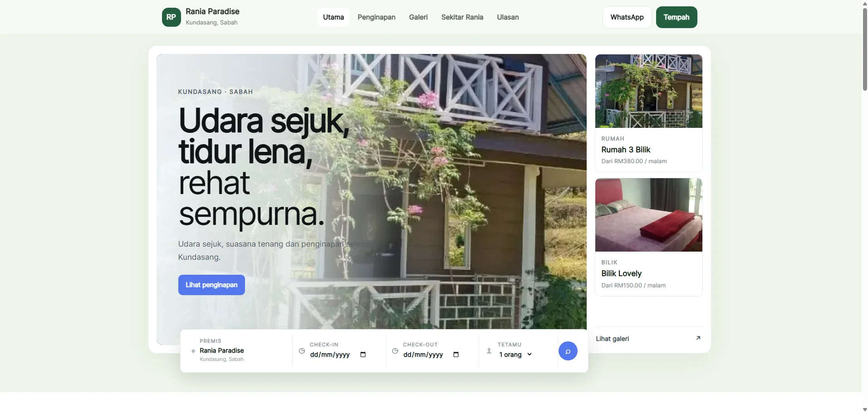Go to the Galeri nav item
The width and height of the screenshot is (868, 413).
[x=418, y=17]
